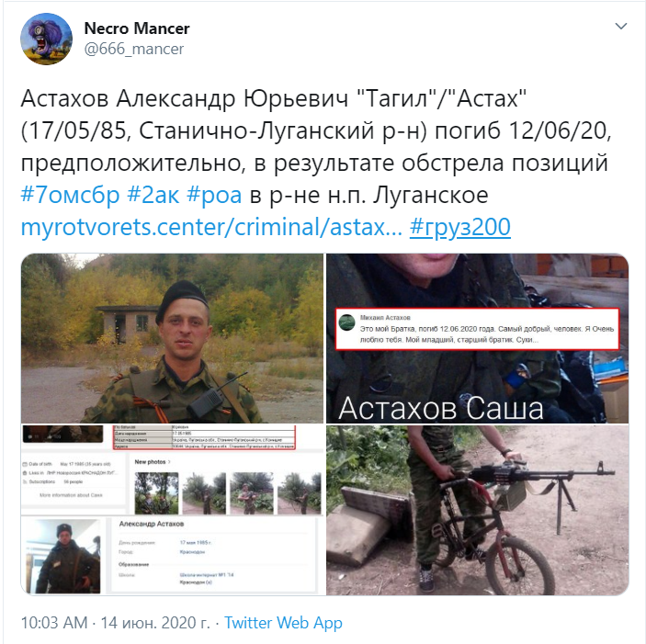Viewport: 646px width, 644px height.
Task: Click the Александр Астахов profile card
Action: tap(213, 555)
